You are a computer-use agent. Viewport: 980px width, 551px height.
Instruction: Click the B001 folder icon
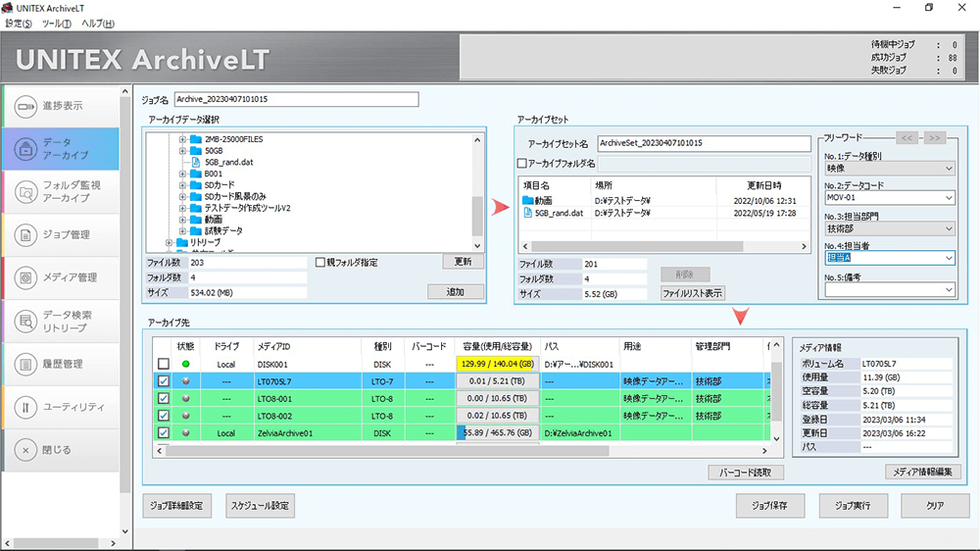(x=196, y=174)
